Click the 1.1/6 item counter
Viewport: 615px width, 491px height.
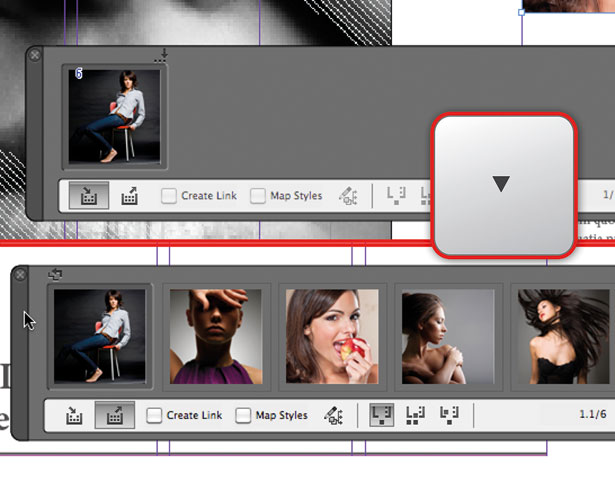593,414
